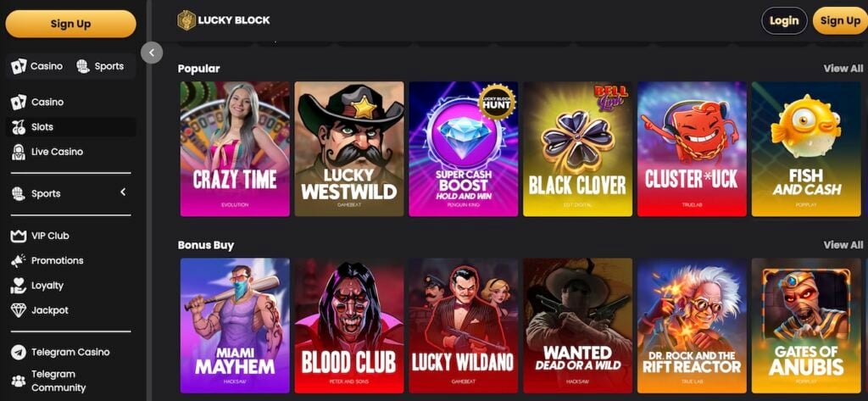Open Telegram Casino paper-plane icon

(x=19, y=353)
